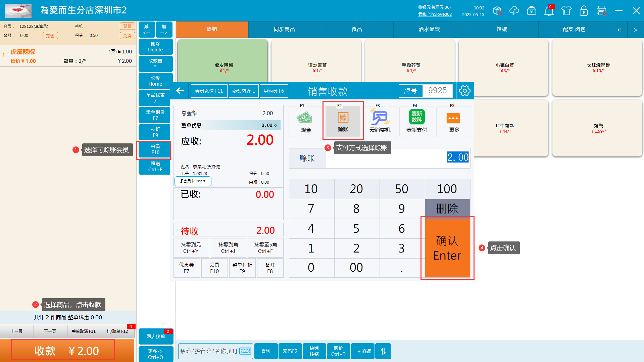Click the back arrow in payment dialog
The image size is (644, 362).
click(180, 91)
